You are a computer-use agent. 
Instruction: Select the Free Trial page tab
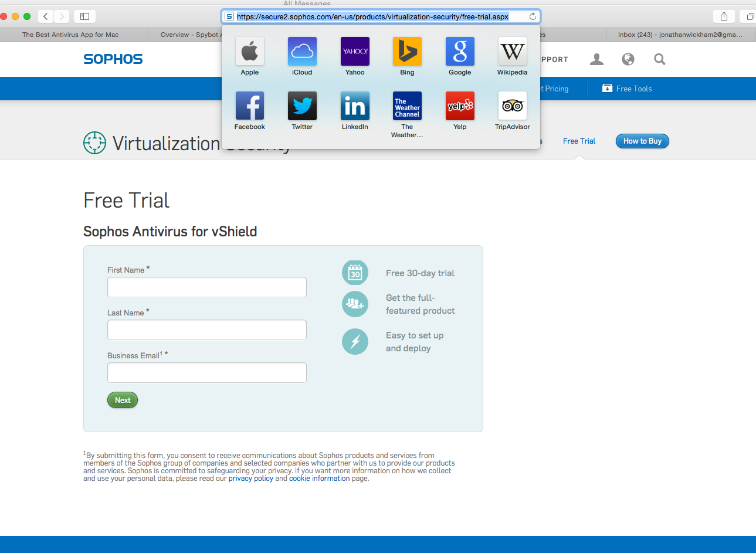pos(579,141)
